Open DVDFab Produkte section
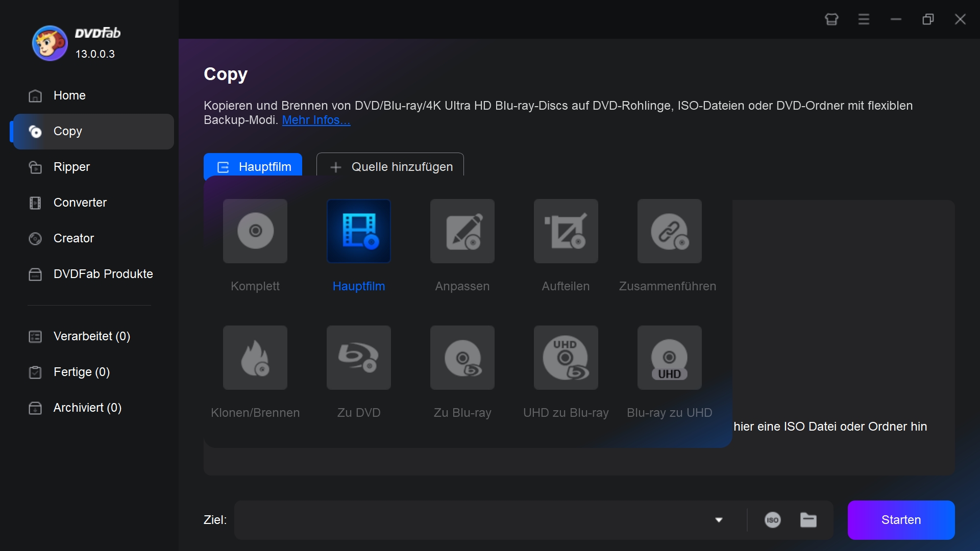This screenshot has width=980, height=551. pyautogui.click(x=103, y=274)
